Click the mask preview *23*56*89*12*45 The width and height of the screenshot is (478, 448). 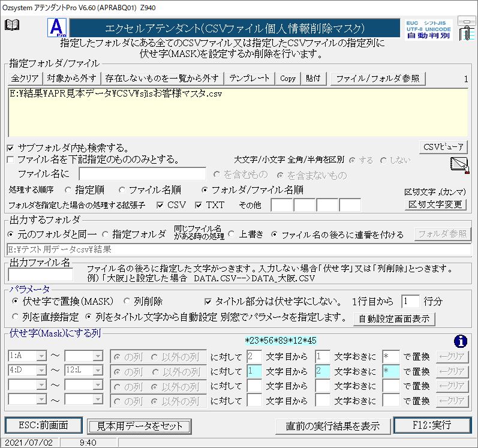(281, 341)
